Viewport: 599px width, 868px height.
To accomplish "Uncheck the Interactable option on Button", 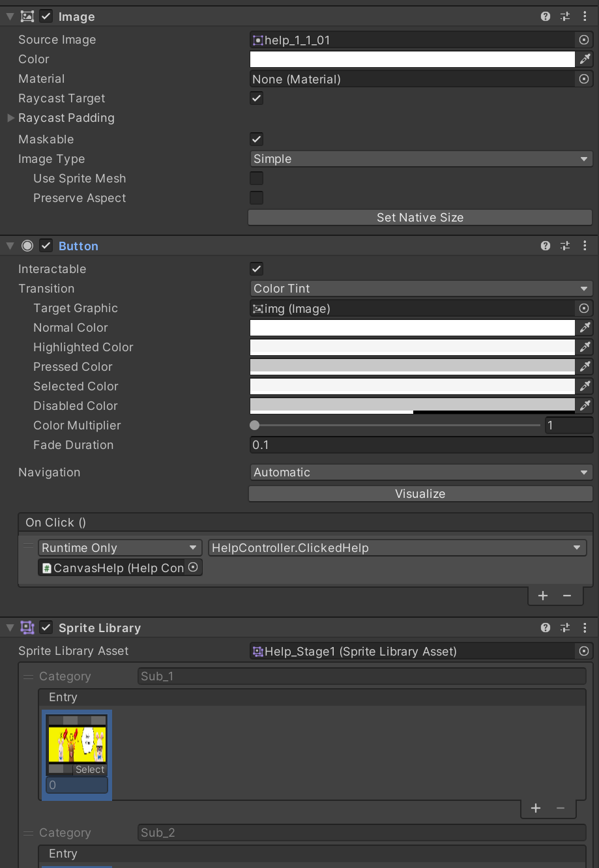I will click(x=256, y=268).
